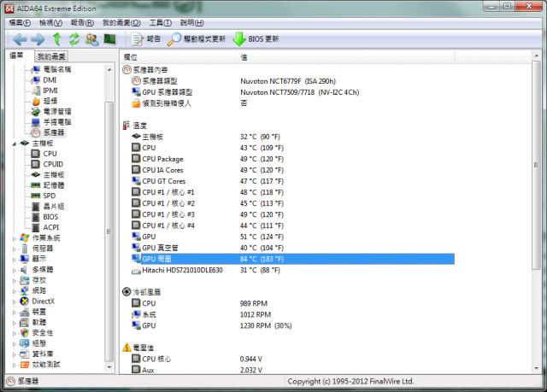The width and height of the screenshot is (547, 392).
Task: Go back with the left arrow icon
Action: coord(20,39)
